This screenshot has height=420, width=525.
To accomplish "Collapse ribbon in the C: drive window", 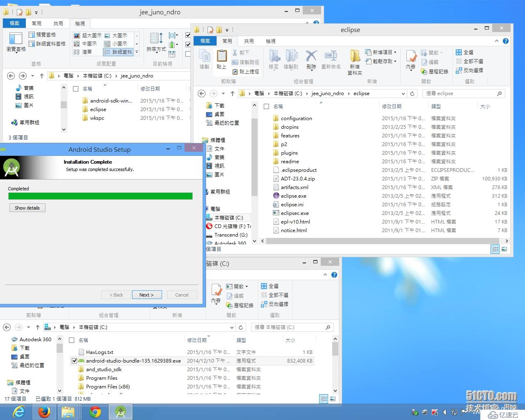I will click(x=325, y=275).
